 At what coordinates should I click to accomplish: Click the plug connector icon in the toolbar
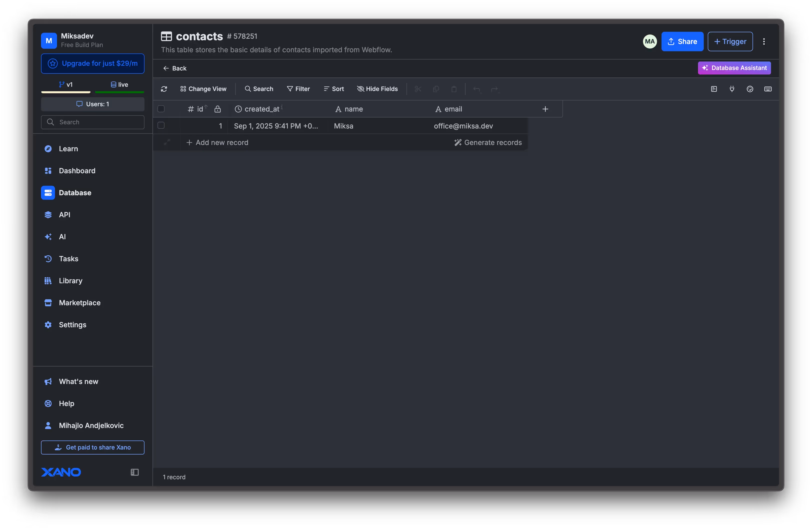pyautogui.click(x=732, y=89)
